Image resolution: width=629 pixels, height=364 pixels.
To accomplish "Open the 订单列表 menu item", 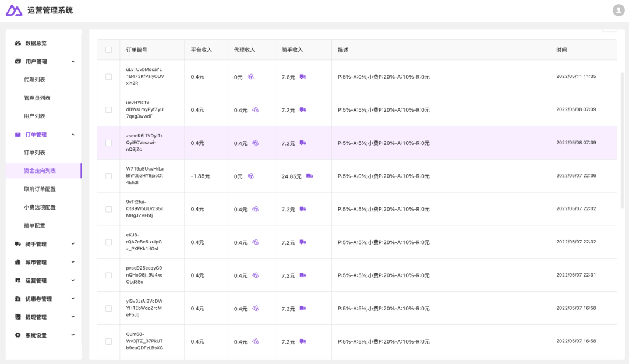I will (x=34, y=153).
